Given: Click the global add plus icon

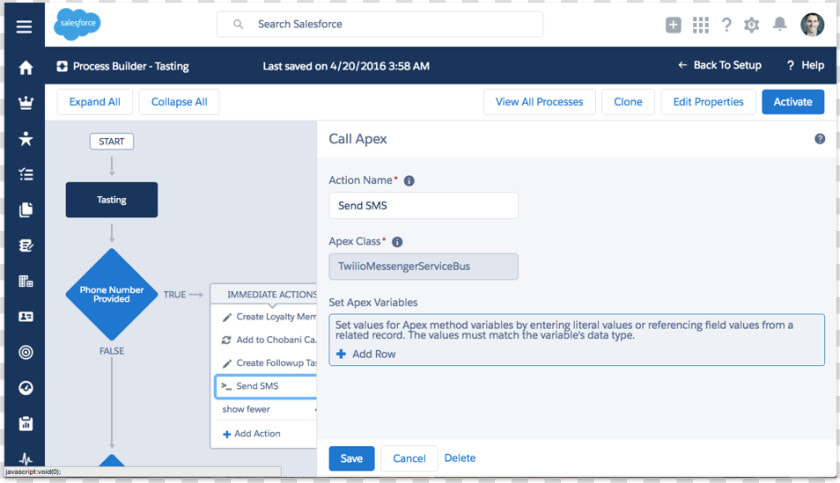Looking at the screenshot, I should pos(673,25).
